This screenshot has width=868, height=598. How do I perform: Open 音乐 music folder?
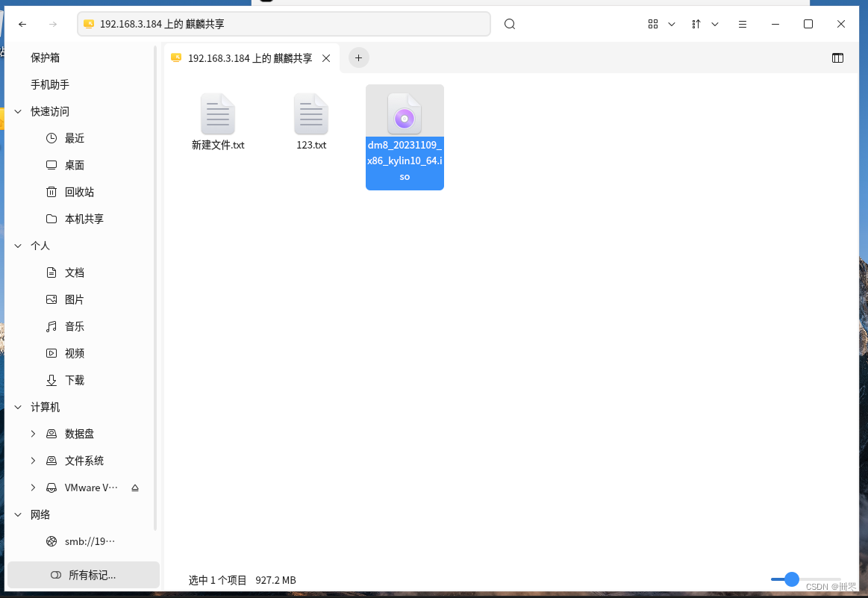pyautogui.click(x=74, y=327)
